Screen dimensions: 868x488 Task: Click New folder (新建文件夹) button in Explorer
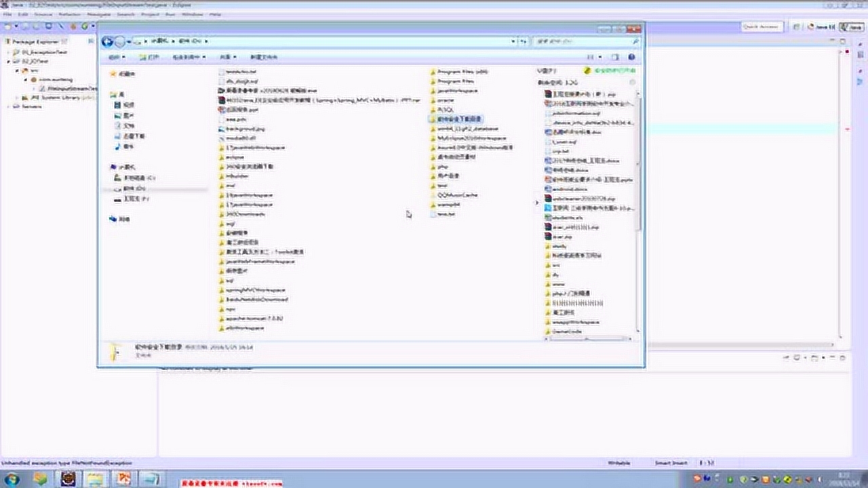pos(264,57)
